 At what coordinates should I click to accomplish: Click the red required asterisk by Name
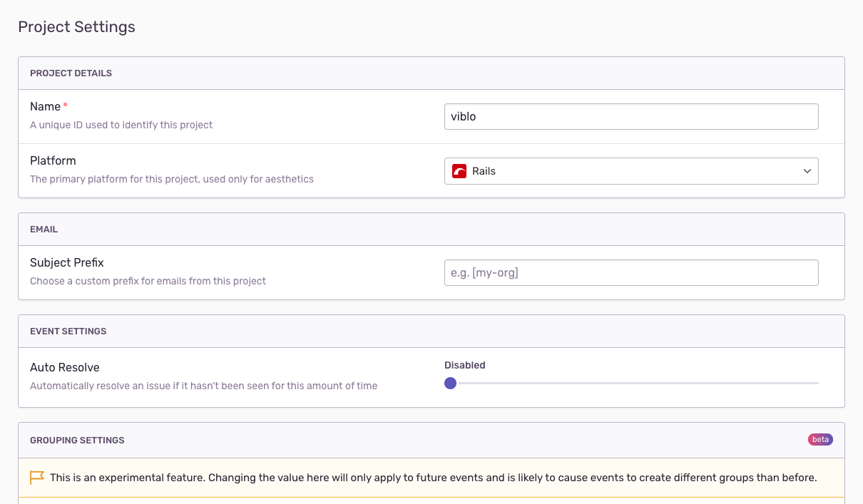66,105
